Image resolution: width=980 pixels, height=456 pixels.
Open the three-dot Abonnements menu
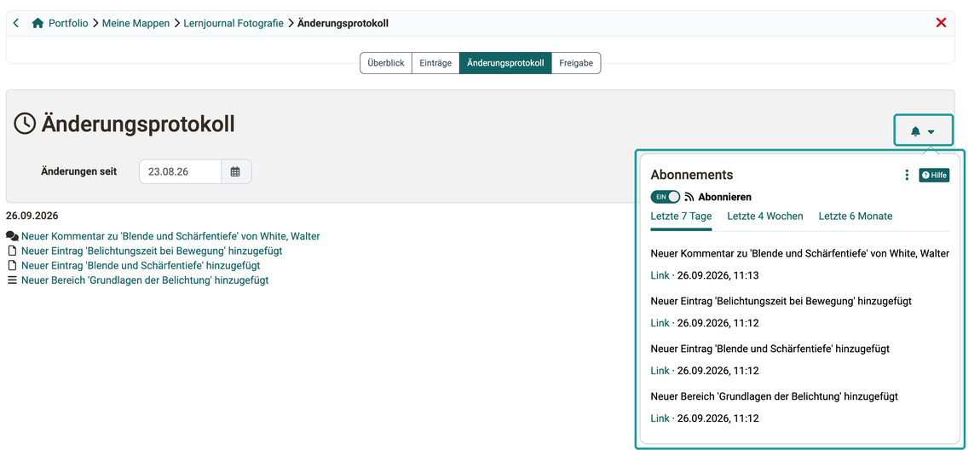(907, 175)
